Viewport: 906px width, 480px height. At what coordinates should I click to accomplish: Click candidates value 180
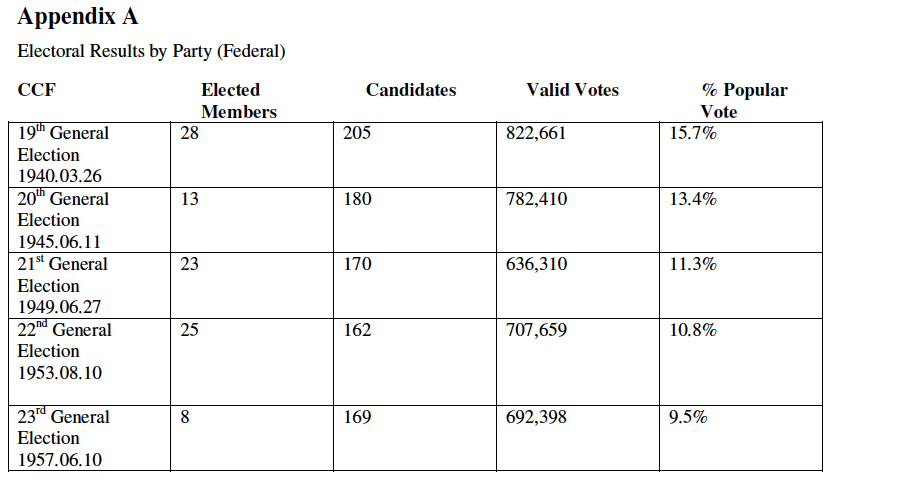(x=357, y=199)
